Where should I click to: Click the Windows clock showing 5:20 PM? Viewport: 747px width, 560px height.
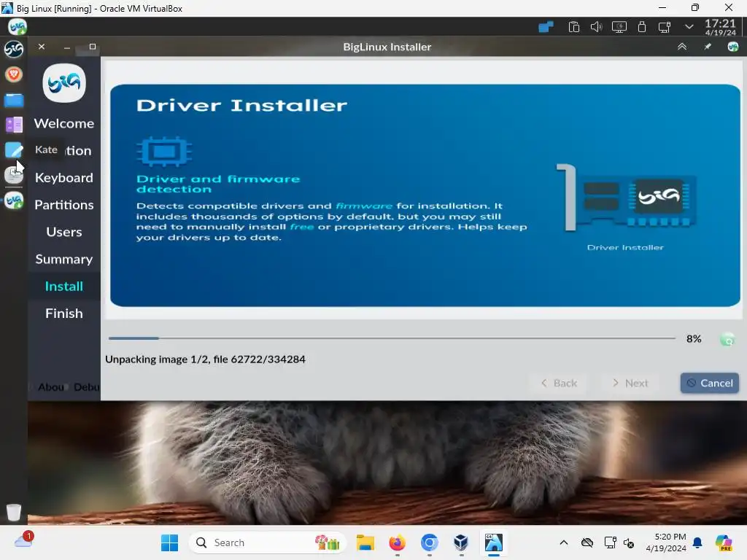(x=666, y=542)
